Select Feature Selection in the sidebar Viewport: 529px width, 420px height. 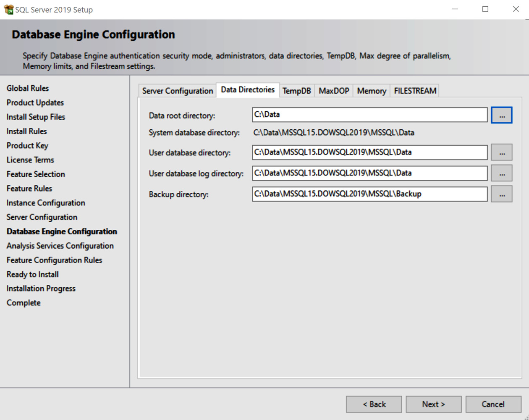[x=36, y=174]
